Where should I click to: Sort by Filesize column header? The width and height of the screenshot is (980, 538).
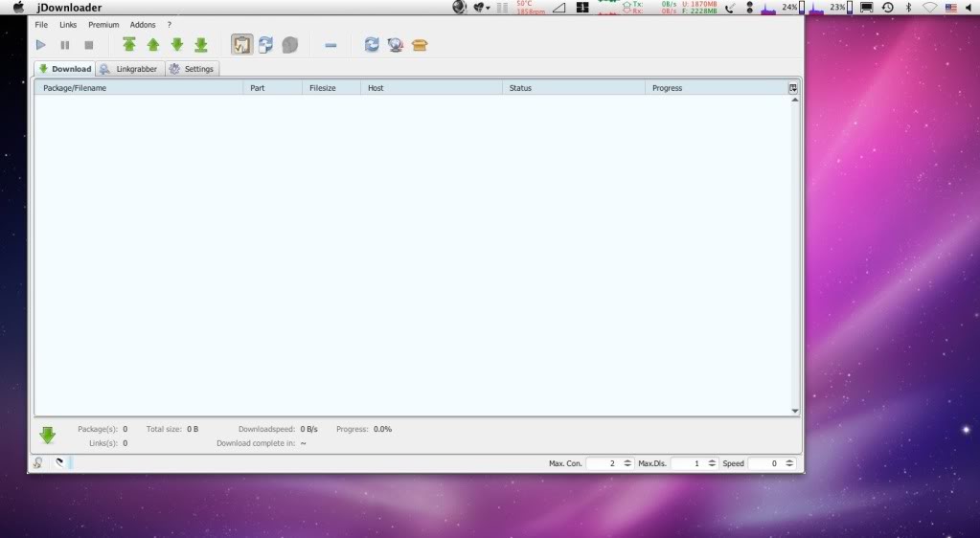pos(331,88)
